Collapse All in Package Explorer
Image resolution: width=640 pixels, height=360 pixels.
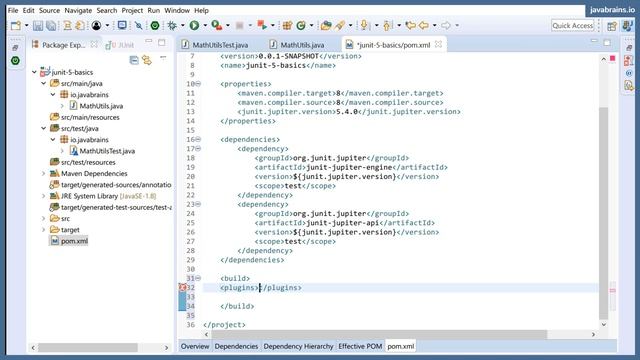pos(134,60)
